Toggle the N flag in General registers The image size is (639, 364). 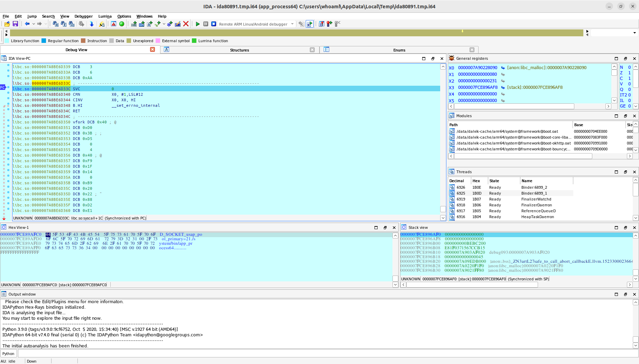pos(630,67)
